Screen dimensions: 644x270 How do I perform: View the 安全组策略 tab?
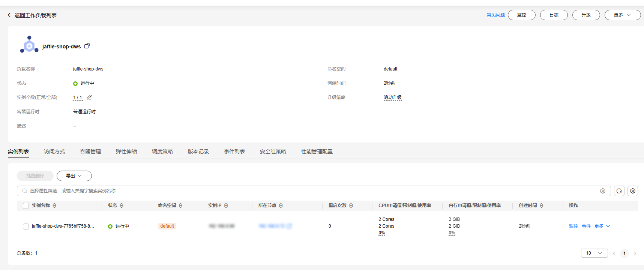pos(273,151)
